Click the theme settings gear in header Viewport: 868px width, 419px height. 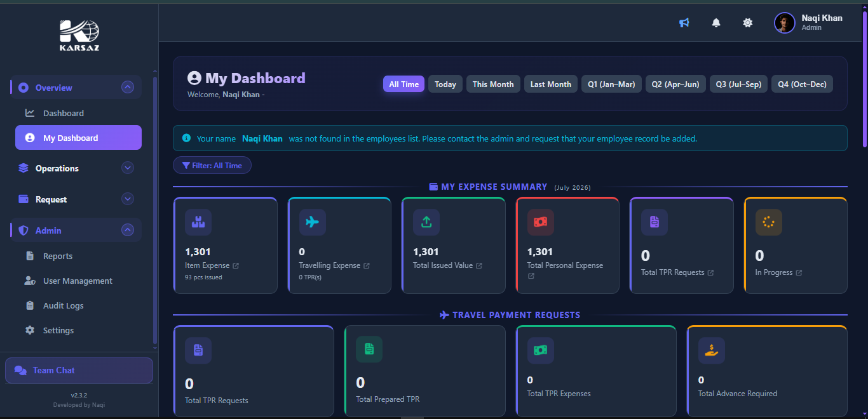748,23
